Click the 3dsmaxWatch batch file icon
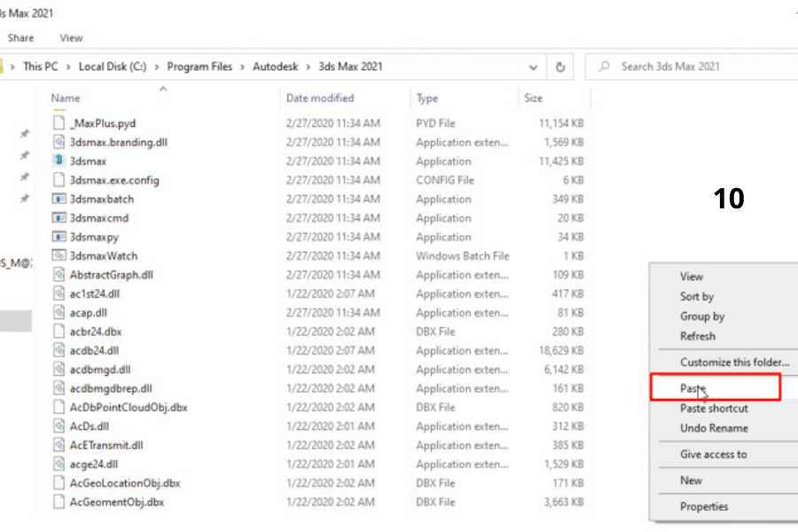The height and width of the screenshot is (532, 798). [x=59, y=255]
